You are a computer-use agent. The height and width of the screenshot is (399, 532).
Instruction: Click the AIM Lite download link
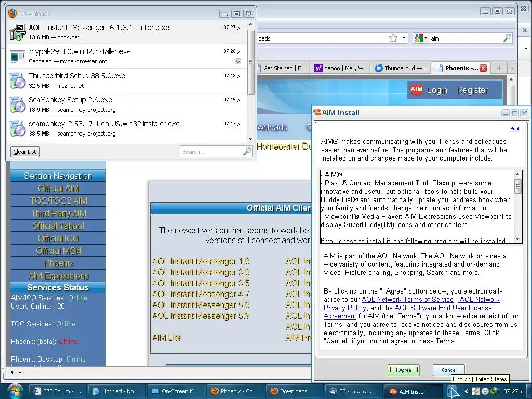[167, 338]
